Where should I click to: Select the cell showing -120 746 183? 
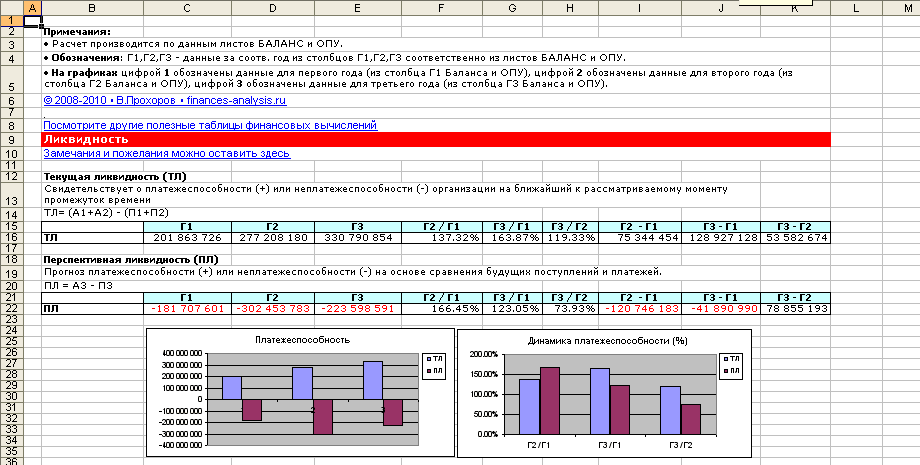[641, 308]
